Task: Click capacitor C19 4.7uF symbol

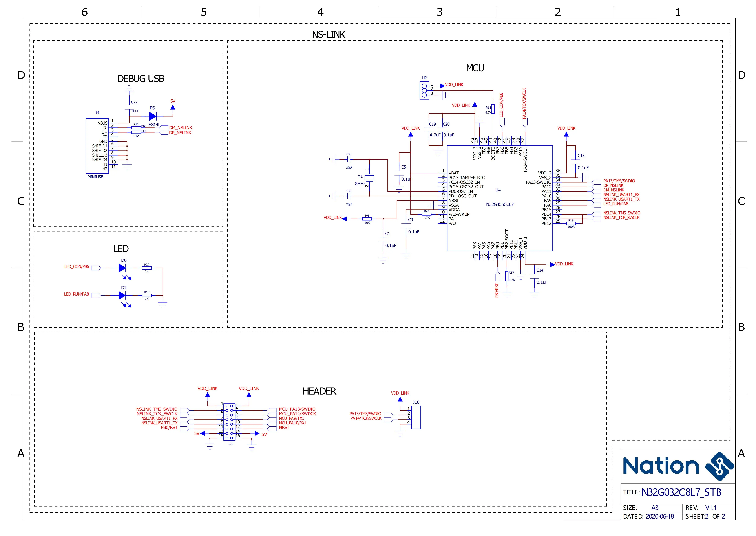Action: pyautogui.click(x=429, y=130)
